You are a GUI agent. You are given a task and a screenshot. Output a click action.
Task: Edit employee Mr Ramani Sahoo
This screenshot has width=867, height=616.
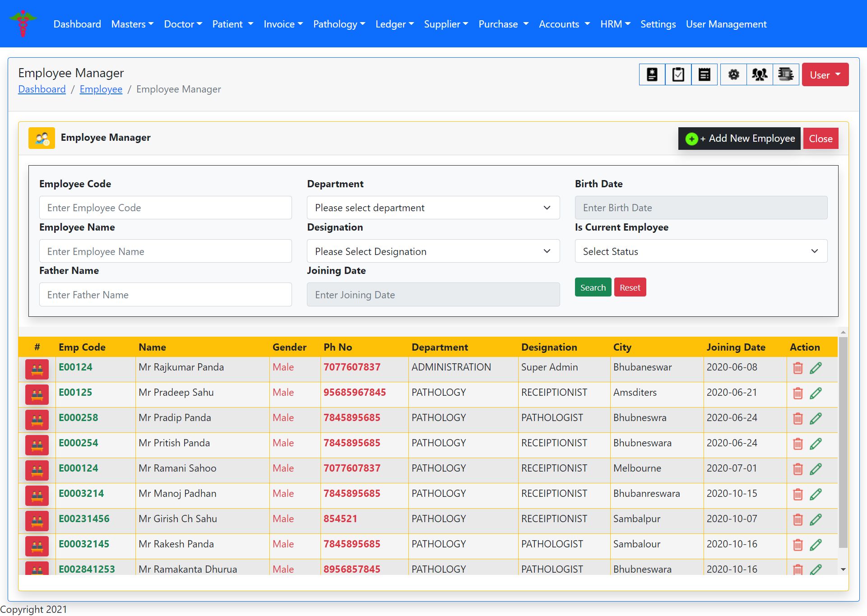pos(816,469)
